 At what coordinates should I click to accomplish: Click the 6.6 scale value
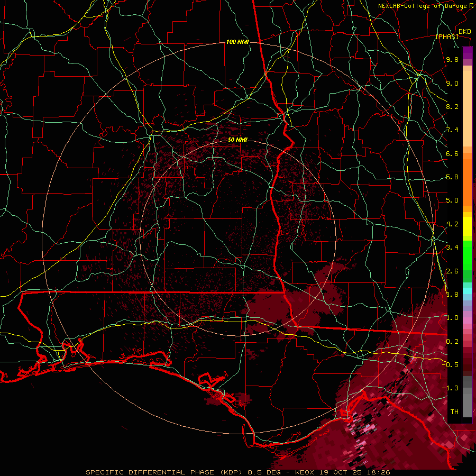click(x=452, y=154)
